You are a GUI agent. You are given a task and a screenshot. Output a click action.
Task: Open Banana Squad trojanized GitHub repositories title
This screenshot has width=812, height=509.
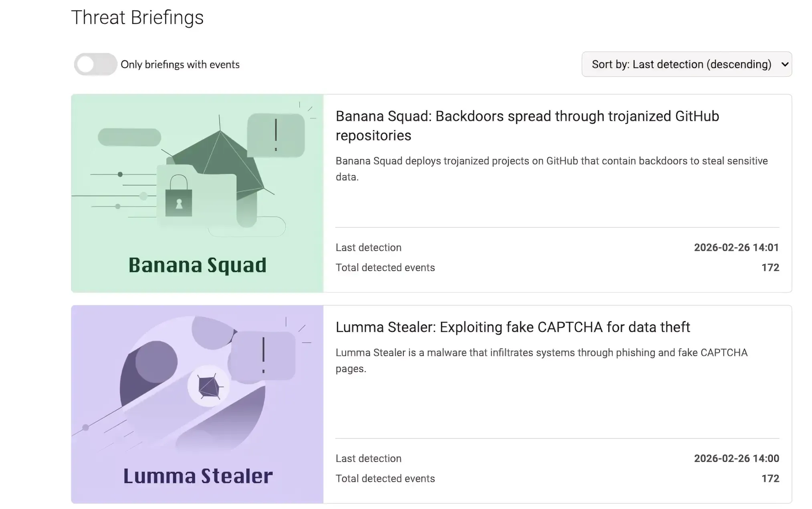[527, 126]
